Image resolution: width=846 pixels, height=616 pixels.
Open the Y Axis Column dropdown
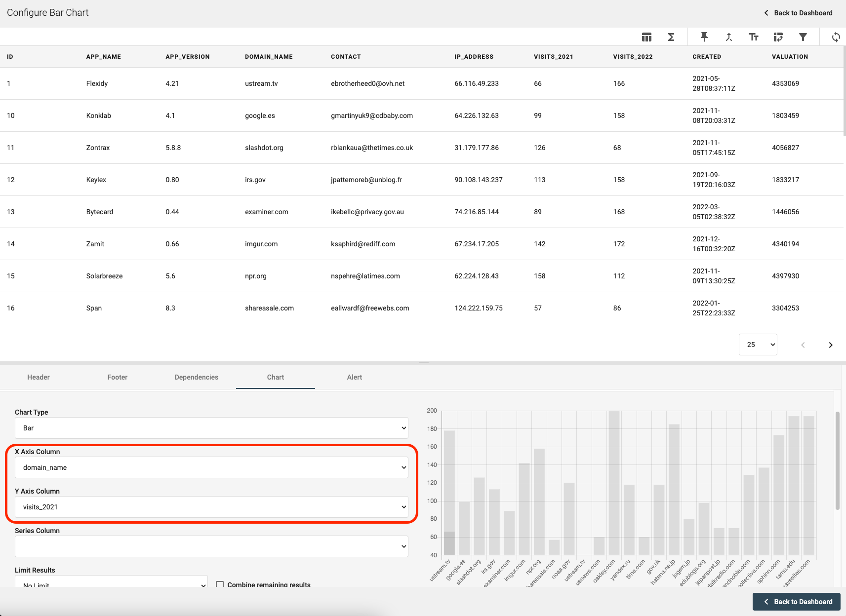click(x=211, y=507)
